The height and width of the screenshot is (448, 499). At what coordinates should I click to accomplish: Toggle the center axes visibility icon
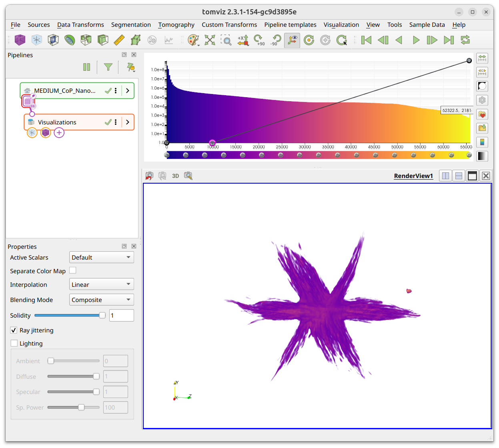(x=325, y=40)
